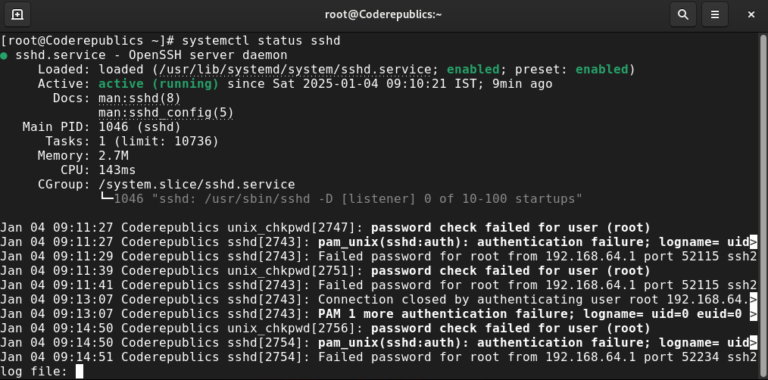Screen dimensions: 768x380
Task: Open the terminal search tool
Action: click(683, 15)
